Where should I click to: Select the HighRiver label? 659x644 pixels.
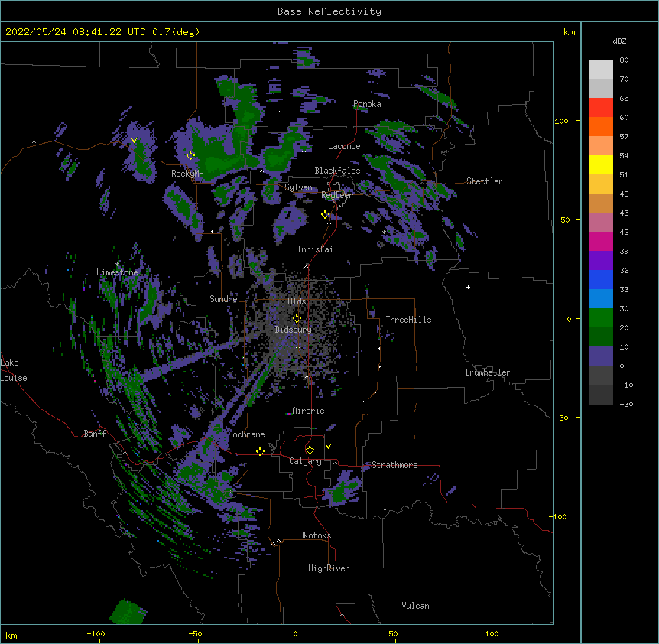329,568
